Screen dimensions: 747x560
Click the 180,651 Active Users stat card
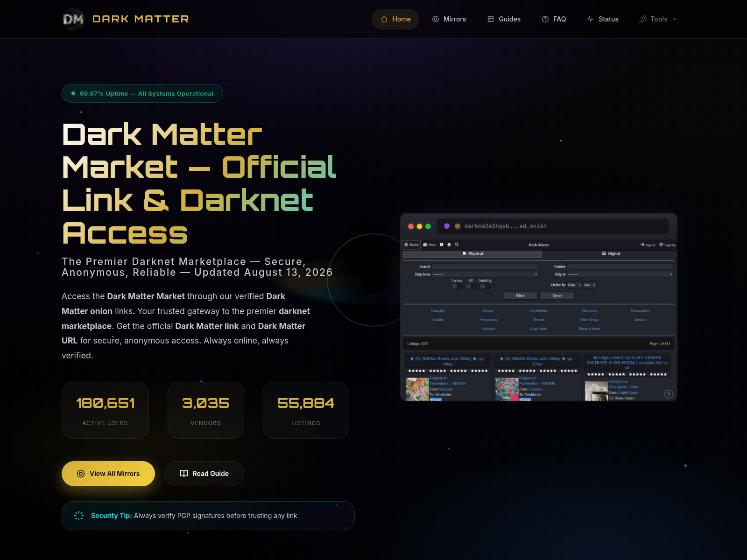(105, 410)
